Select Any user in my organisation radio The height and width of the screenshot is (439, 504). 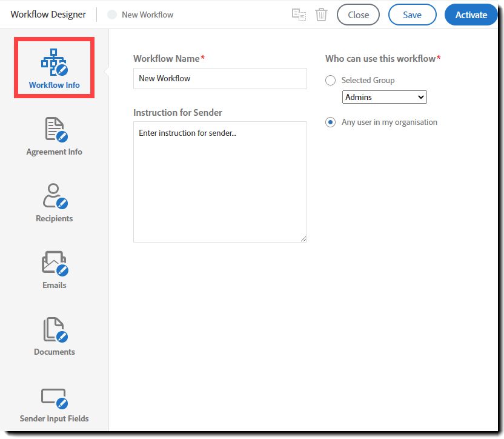[330, 122]
